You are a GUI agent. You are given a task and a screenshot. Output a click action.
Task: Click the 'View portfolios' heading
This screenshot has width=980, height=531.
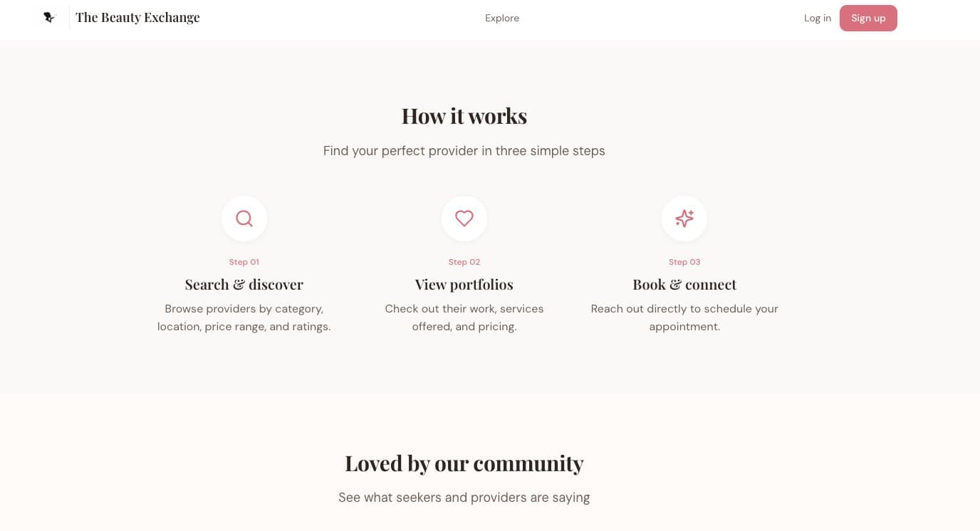(x=464, y=284)
